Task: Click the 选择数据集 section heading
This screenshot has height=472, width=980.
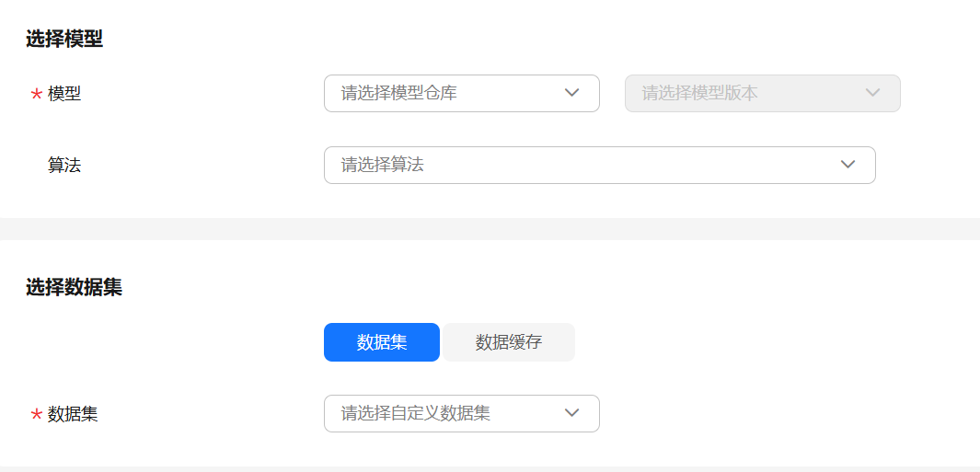Action: [x=74, y=287]
